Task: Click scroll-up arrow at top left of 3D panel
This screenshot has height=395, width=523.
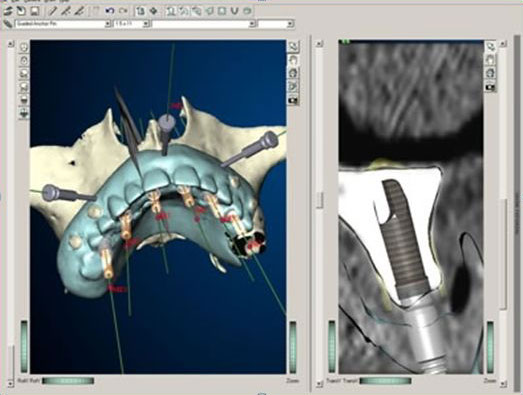Action: (x=11, y=44)
